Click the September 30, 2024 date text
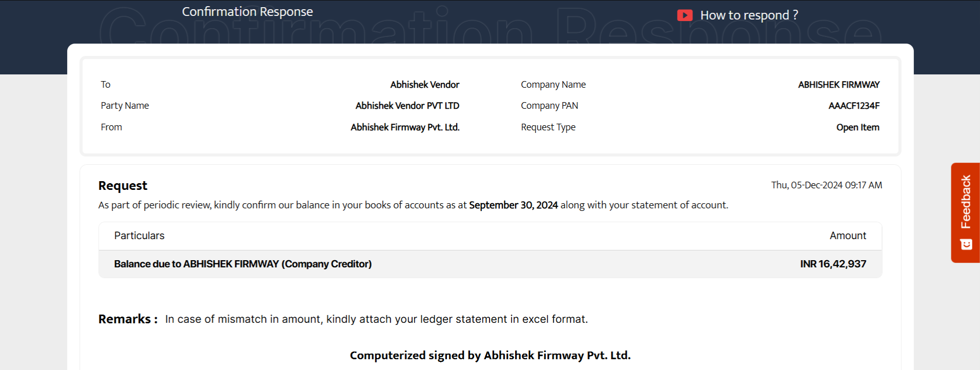Viewport: 980px width, 370px height. [513, 205]
